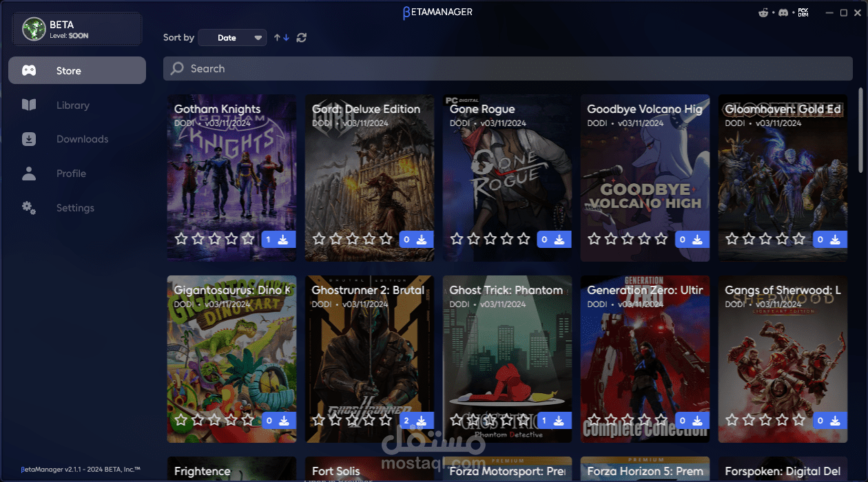Open the Gloomhaven: Gold Edition cover art
Image resolution: width=868 pixels, height=482 pixels.
783,178
